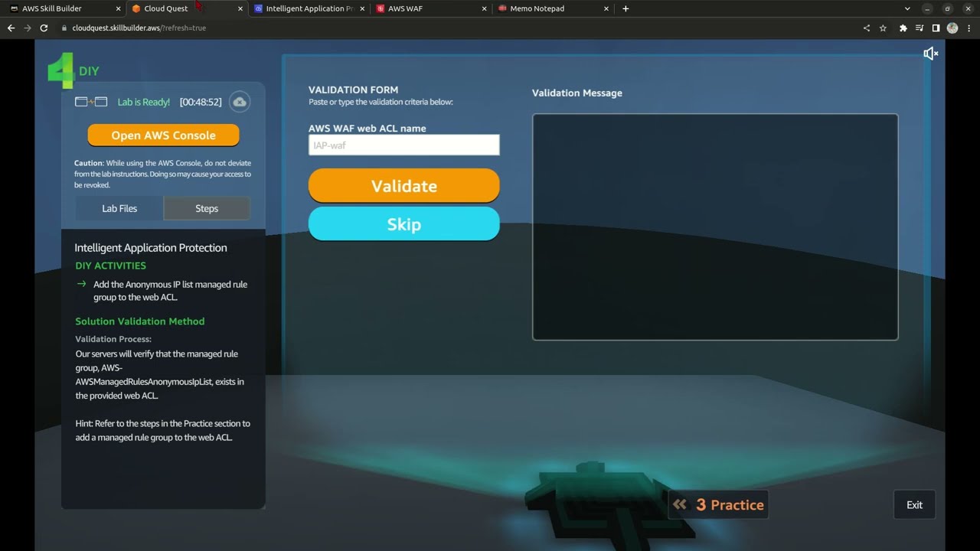Switch to Intelligent Application tab
Image resolution: width=980 pixels, height=551 pixels.
tap(309, 8)
